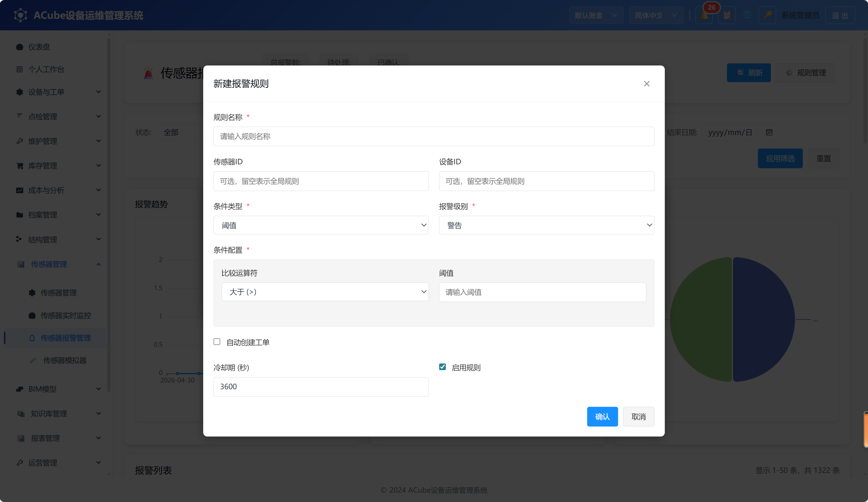Viewport: 868px width, 502px height.
Task: Click the 规则名称 input field
Action: pos(434,136)
